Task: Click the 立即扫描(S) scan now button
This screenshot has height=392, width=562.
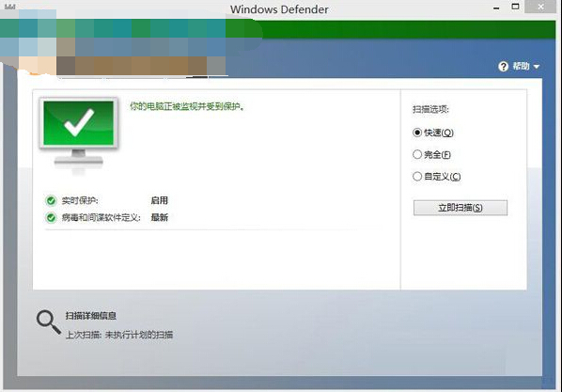Action: pos(461,208)
